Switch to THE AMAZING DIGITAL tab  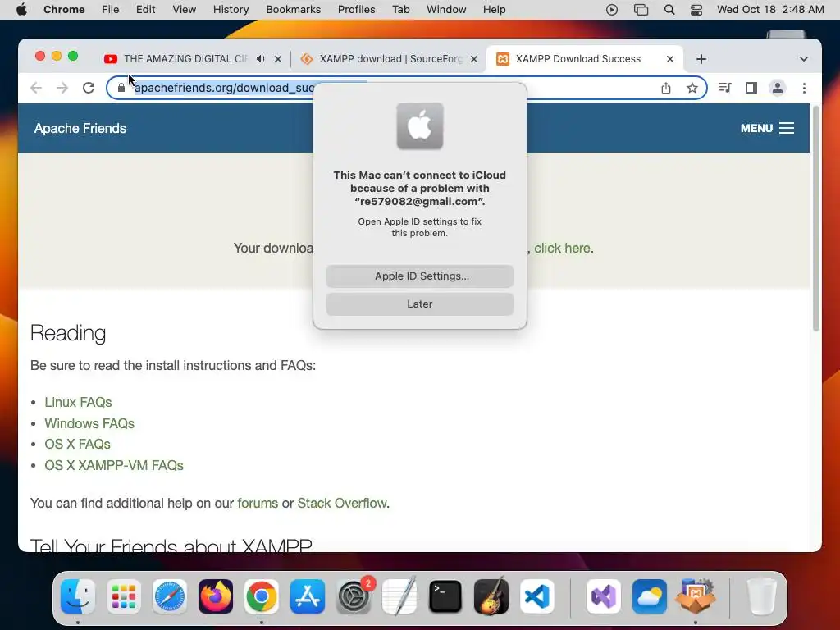point(185,59)
